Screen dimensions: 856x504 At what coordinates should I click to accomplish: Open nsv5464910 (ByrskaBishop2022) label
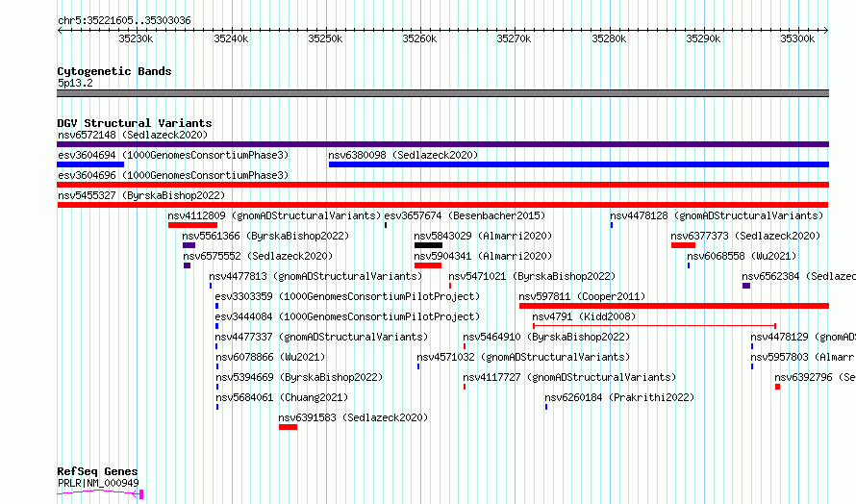pyautogui.click(x=546, y=337)
